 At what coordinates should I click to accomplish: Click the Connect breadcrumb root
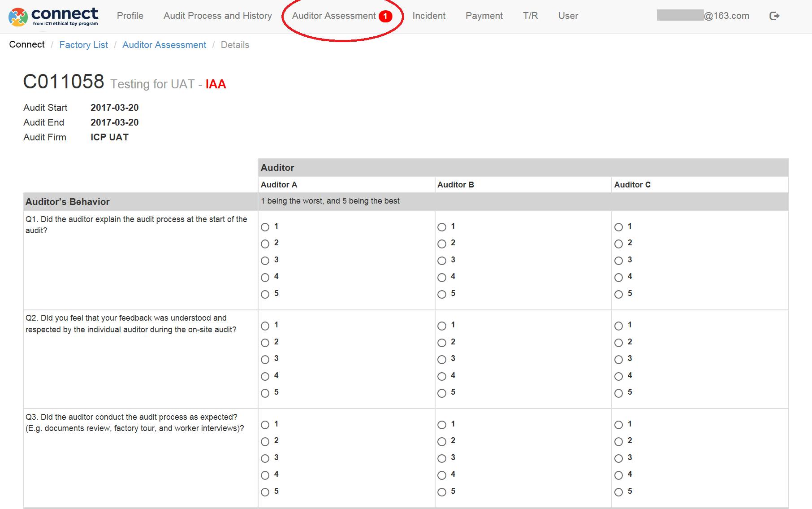pos(27,44)
